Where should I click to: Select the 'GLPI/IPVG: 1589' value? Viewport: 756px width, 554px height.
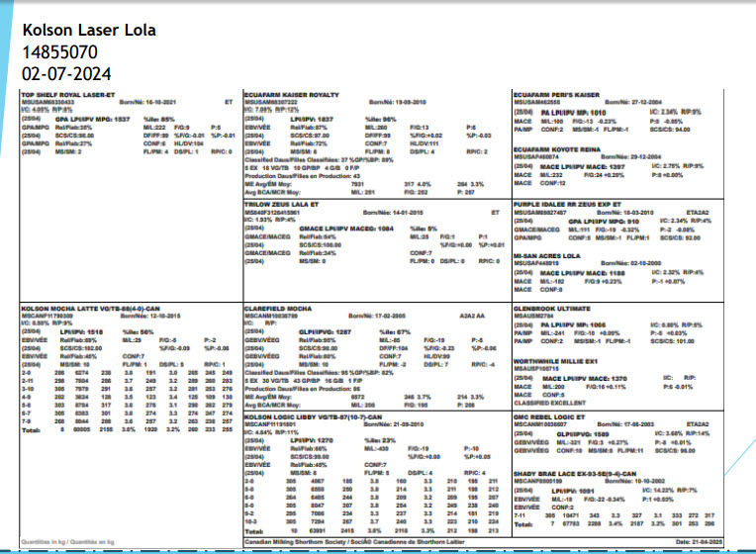click(x=583, y=434)
